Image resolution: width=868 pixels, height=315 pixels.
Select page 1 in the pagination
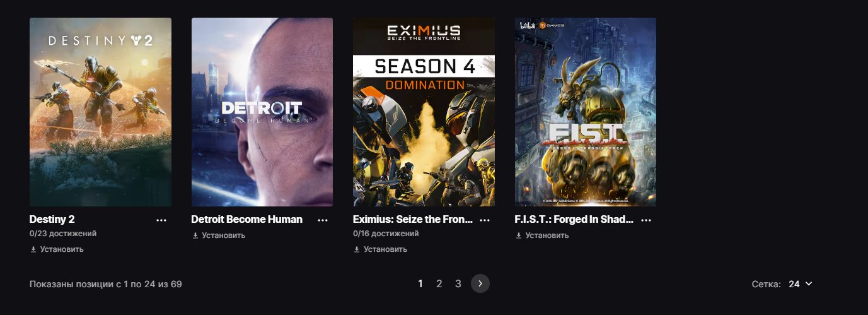pyautogui.click(x=420, y=284)
